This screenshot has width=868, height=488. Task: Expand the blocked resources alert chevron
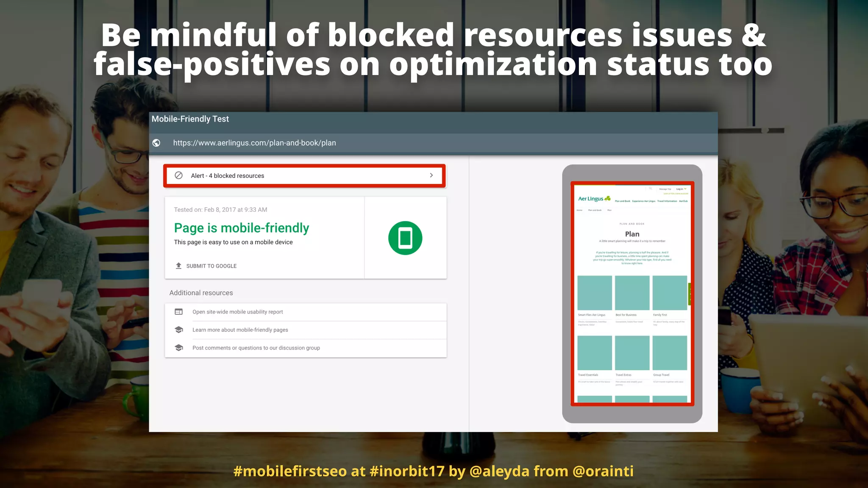[x=431, y=175]
